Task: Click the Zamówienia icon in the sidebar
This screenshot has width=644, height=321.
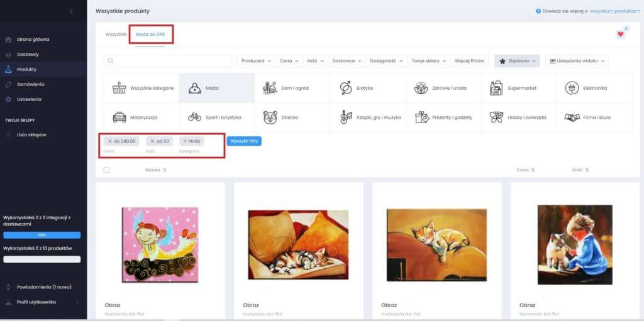Action: 8,84
